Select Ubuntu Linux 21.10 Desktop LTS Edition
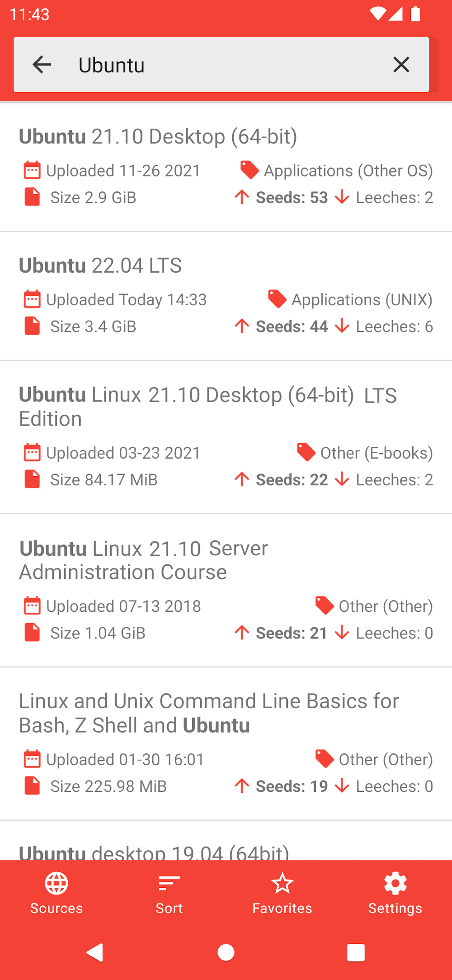The height and width of the screenshot is (980, 452). pyautogui.click(x=207, y=406)
